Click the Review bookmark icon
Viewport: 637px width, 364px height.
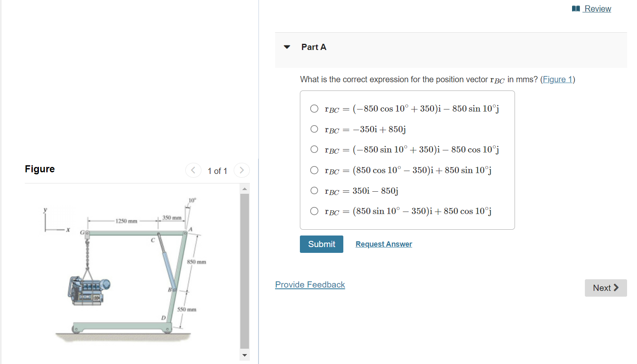tap(576, 8)
